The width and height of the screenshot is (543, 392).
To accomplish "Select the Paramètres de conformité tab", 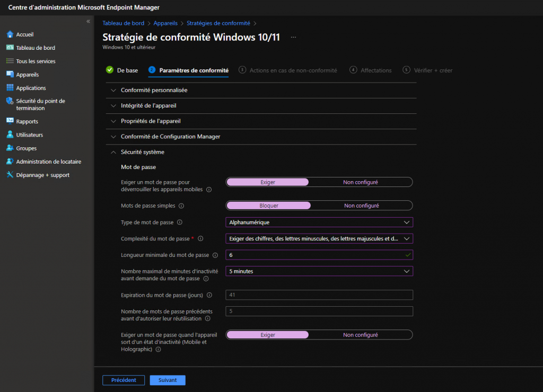I will 188,70.
